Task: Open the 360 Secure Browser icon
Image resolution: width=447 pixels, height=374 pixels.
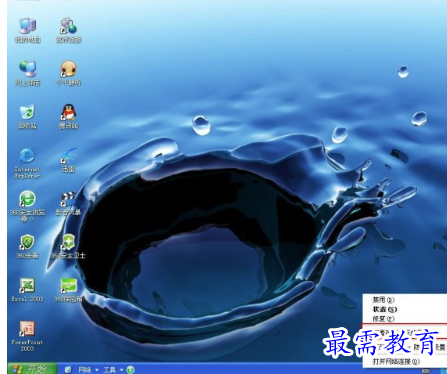Action: point(27,206)
